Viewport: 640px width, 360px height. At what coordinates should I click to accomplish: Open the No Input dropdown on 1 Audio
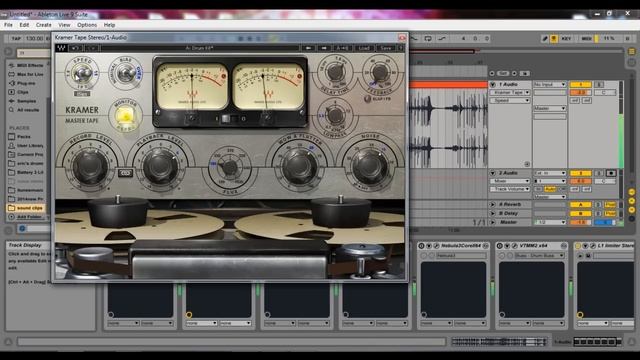pos(550,84)
